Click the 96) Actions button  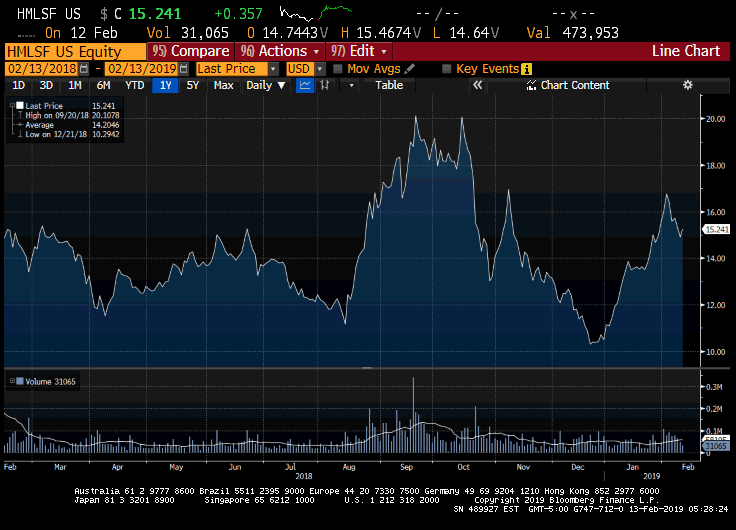pos(280,51)
